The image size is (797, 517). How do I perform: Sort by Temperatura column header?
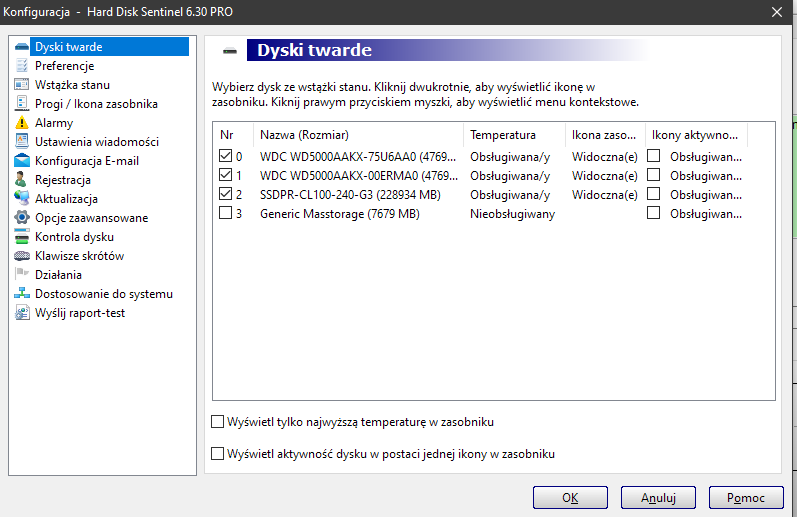point(502,134)
